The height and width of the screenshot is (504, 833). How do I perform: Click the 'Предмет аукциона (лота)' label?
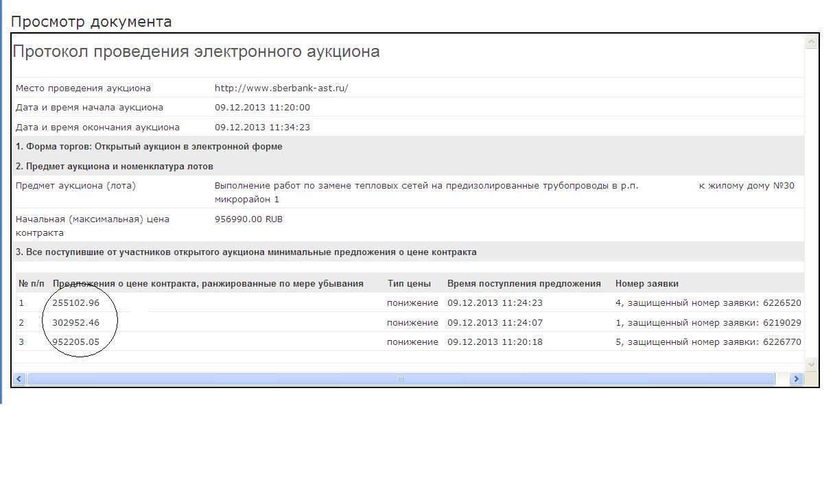click(x=75, y=185)
